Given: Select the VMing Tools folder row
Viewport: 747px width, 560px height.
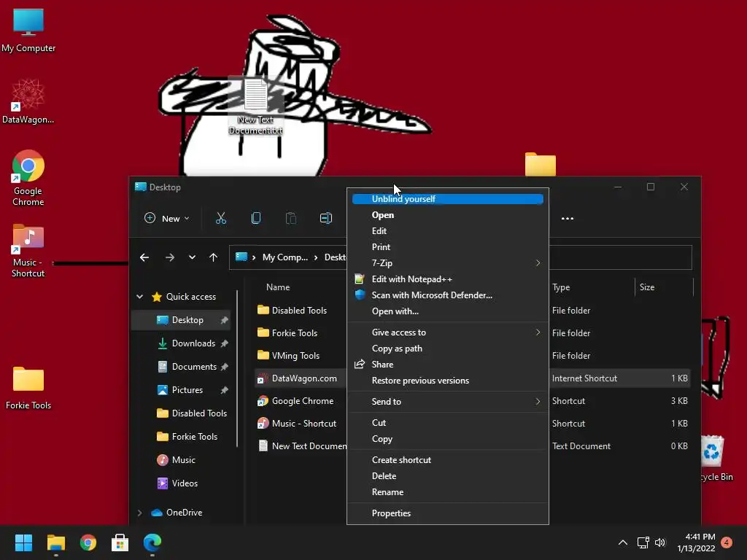Looking at the screenshot, I should click(301, 356).
